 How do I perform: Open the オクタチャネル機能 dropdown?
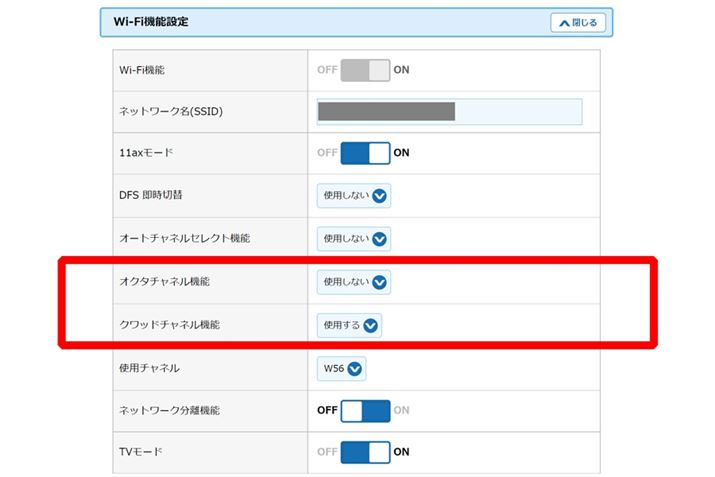pyautogui.click(x=353, y=282)
